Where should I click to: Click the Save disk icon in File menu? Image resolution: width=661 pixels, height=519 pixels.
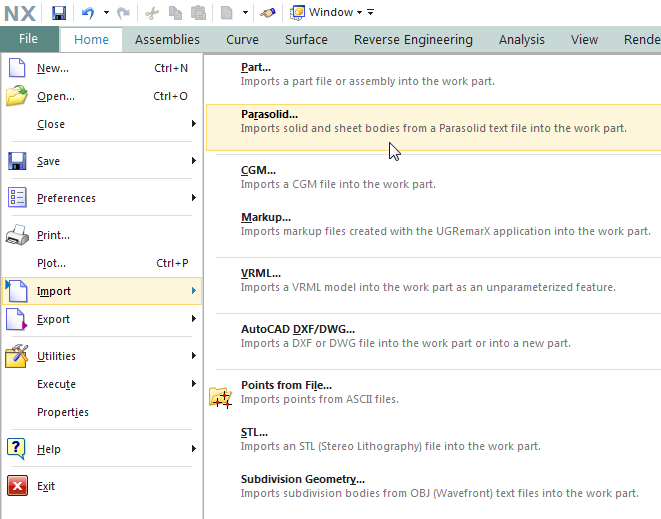pyautogui.click(x=17, y=161)
